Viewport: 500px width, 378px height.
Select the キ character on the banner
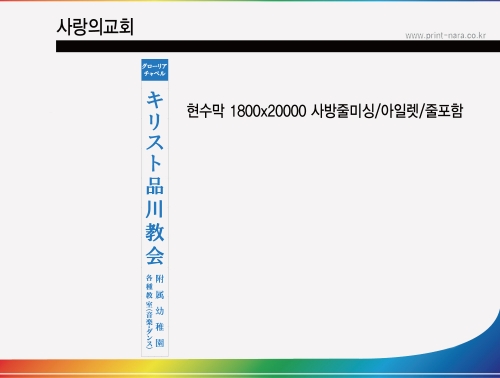point(155,99)
